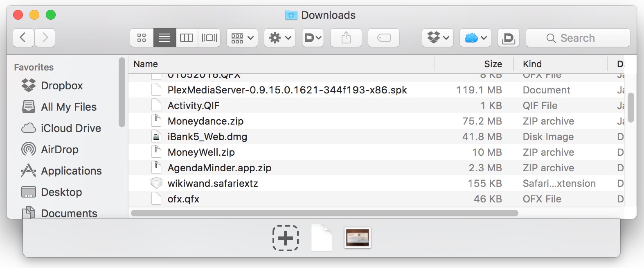644x268 pixels.
Task: Select the MoneyWell.zip file
Action: tap(376, 152)
